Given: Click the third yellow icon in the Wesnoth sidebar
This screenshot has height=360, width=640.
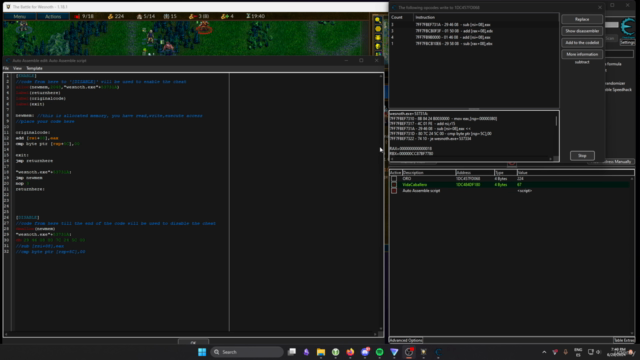Looking at the screenshot, I should pos(378,38).
